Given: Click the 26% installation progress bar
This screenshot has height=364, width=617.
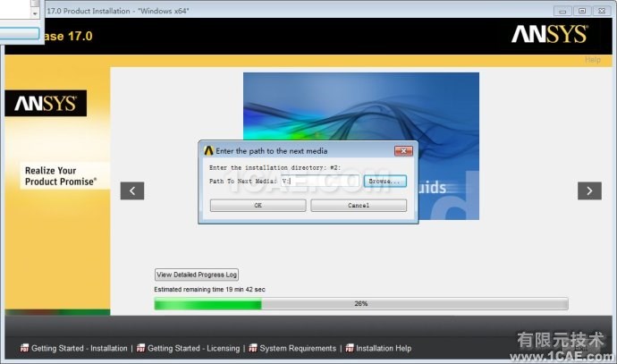Looking at the screenshot, I should coord(361,304).
